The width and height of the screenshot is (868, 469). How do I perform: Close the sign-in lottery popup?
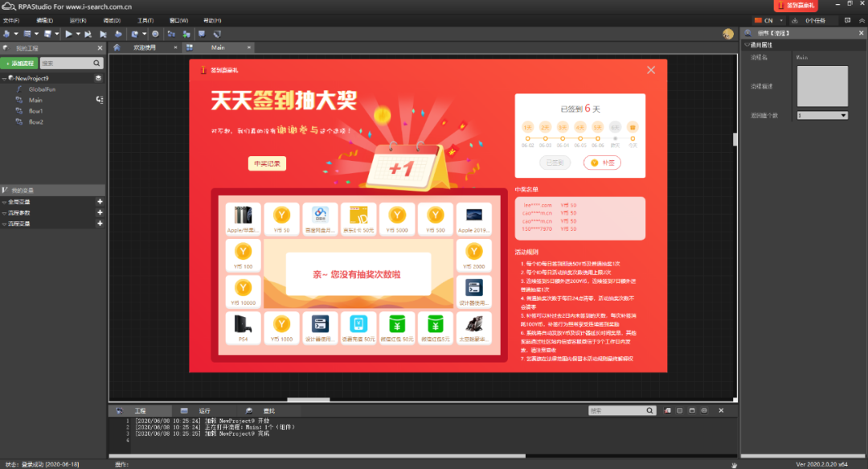(651, 70)
